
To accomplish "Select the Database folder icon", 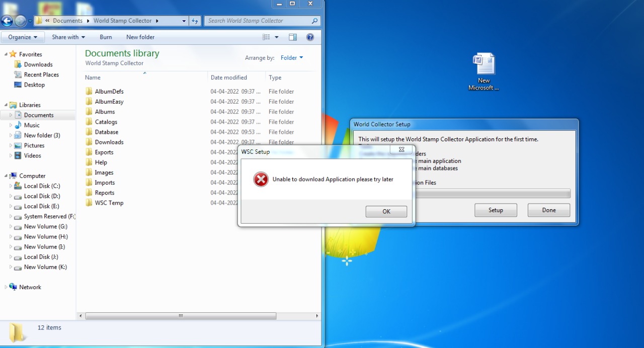I will pyautogui.click(x=89, y=132).
